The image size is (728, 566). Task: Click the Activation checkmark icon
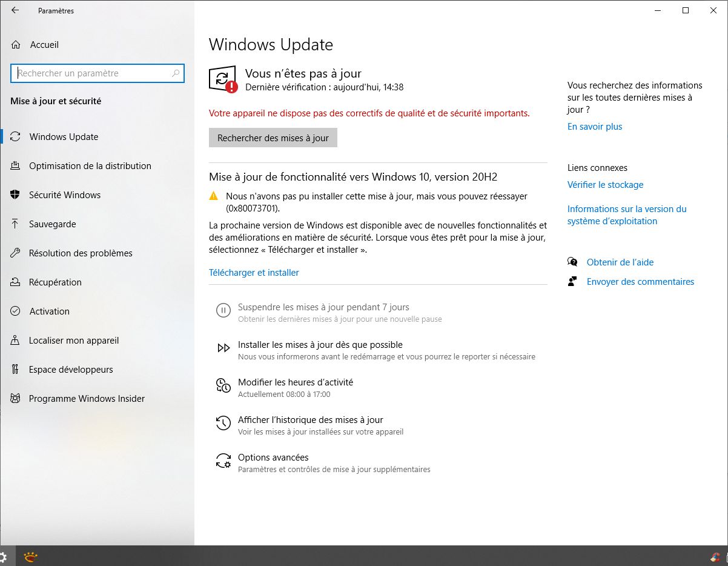(x=16, y=311)
